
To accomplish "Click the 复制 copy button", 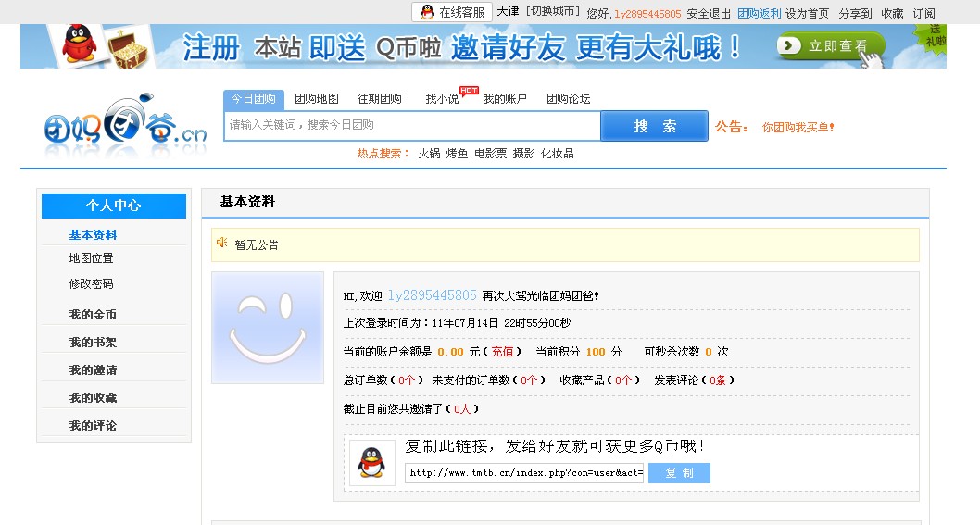I will coord(679,473).
